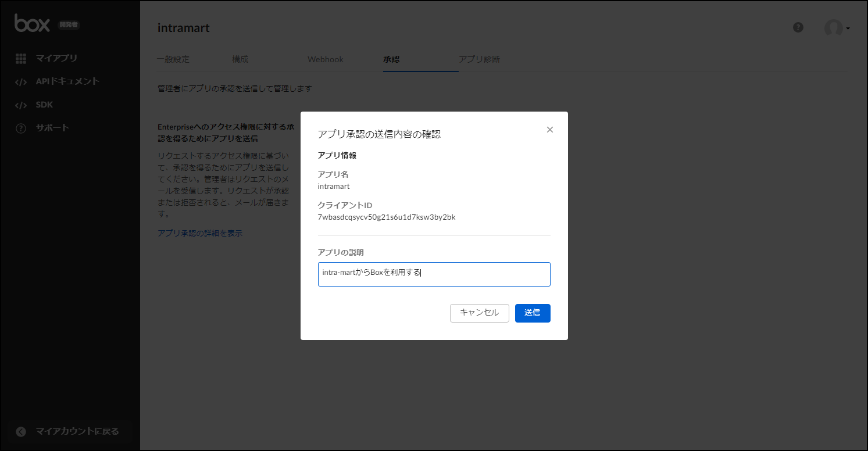868x451 pixels.
Task: Focus the アプリの説明 text field
Action: pyautogui.click(x=434, y=274)
